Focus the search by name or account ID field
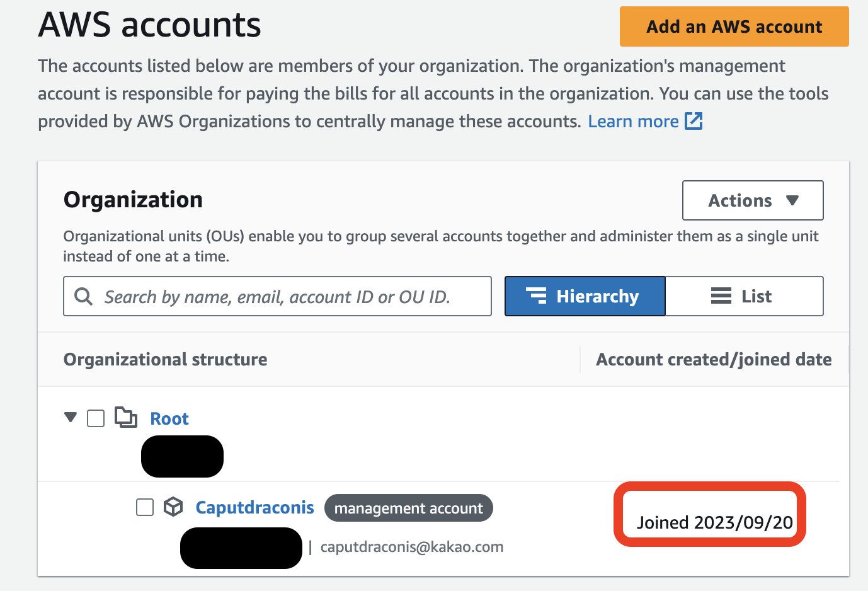 277,296
